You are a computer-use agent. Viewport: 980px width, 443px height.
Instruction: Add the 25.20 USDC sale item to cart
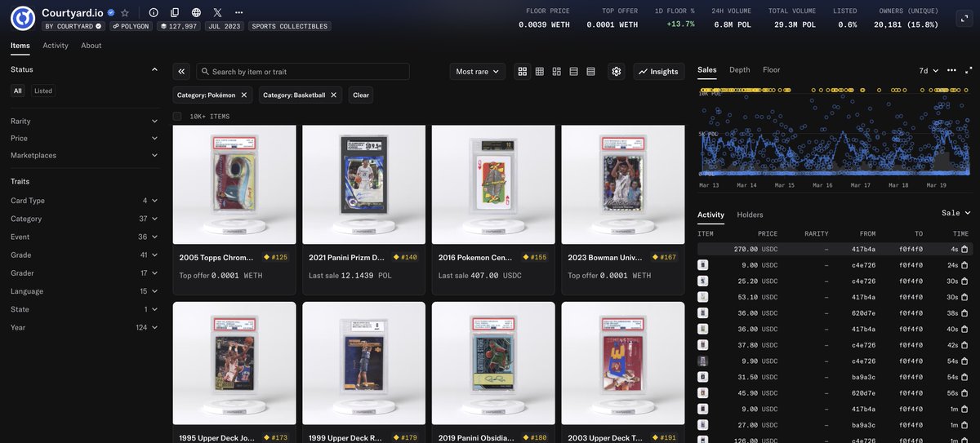pos(964,281)
